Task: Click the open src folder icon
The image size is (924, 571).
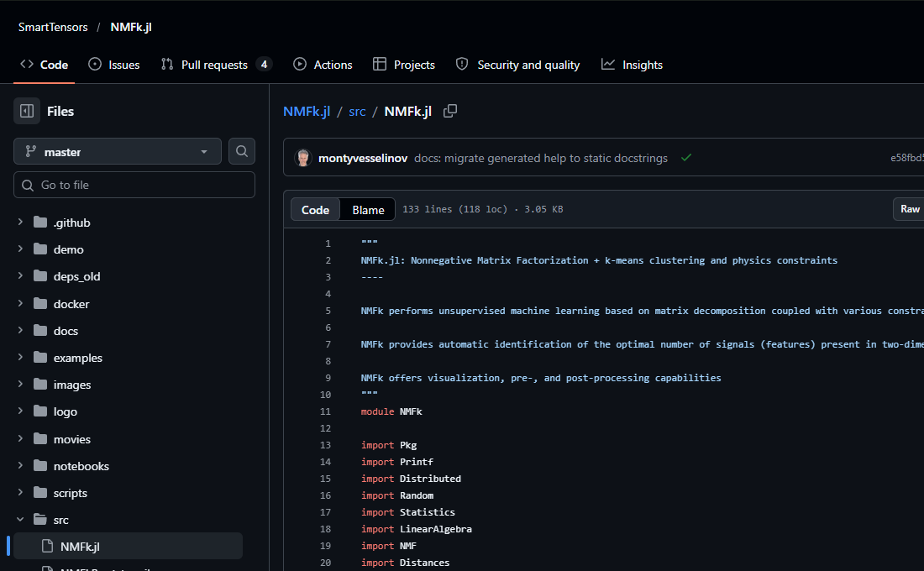Action: (x=40, y=520)
